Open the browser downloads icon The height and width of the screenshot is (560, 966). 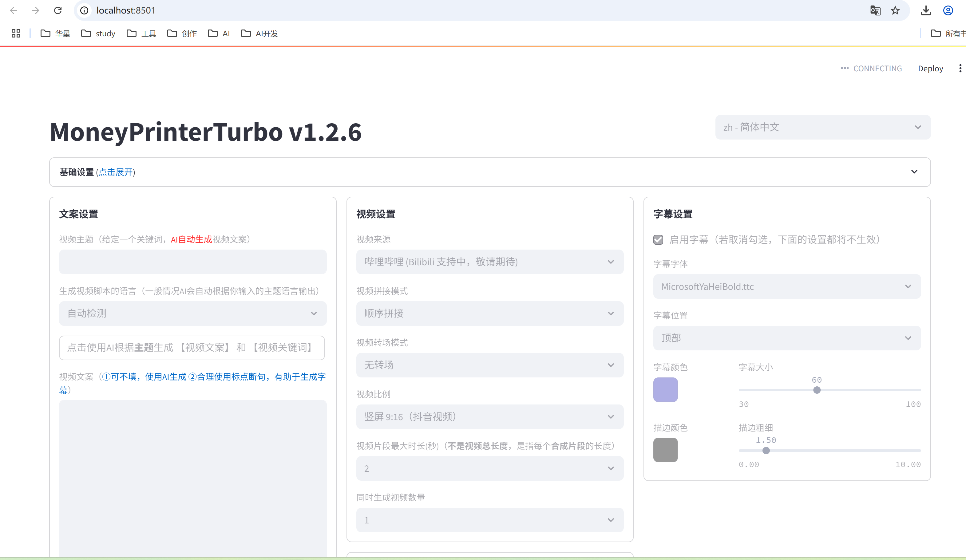(926, 10)
